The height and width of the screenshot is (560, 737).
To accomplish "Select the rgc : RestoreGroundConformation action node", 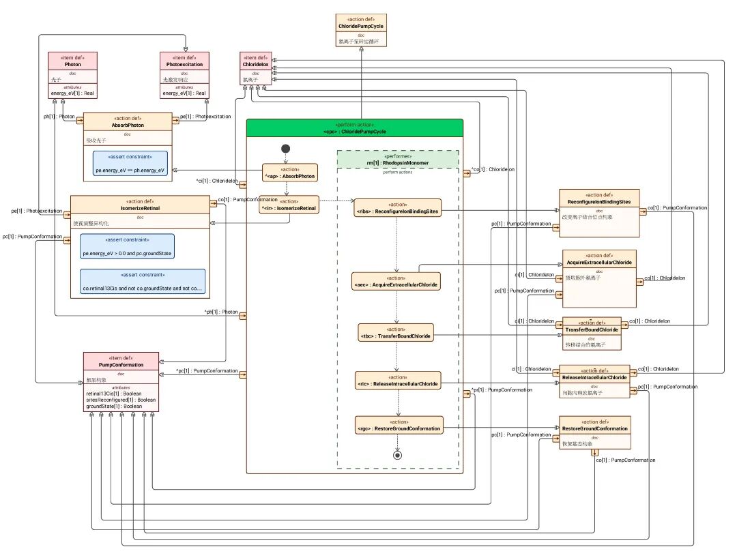I will coord(399,425).
